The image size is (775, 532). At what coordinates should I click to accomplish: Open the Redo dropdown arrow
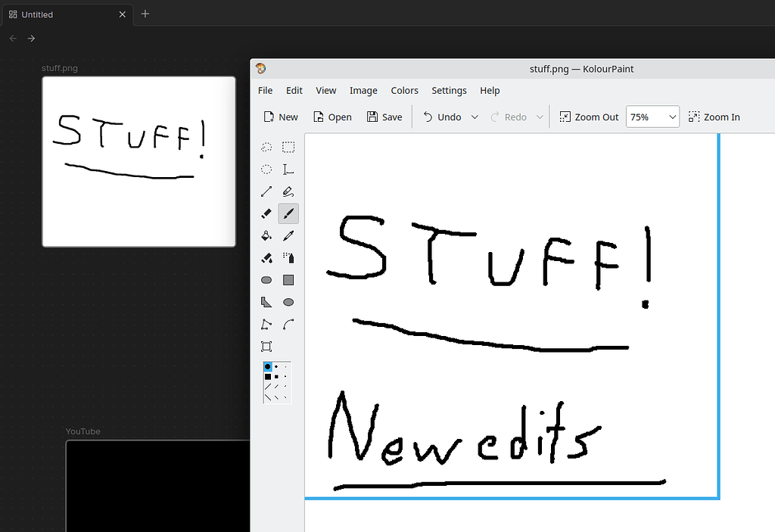[x=540, y=117]
